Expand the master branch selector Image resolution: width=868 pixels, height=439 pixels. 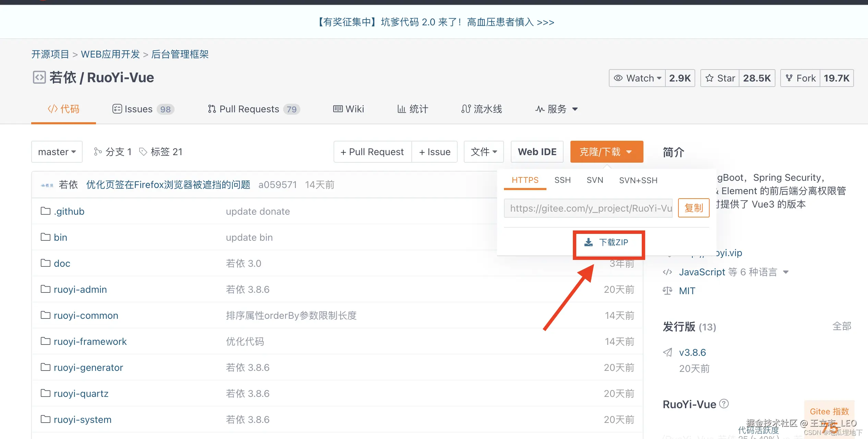pos(57,152)
